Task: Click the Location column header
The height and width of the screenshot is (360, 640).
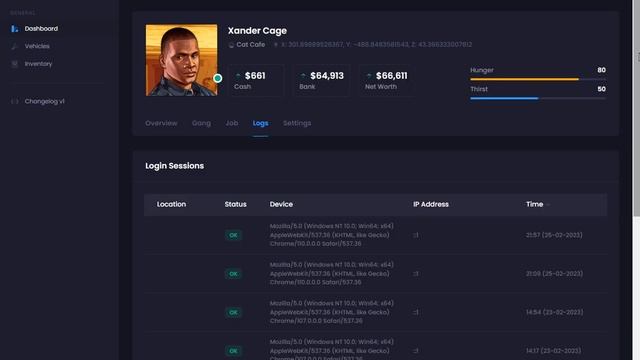Action: 171,204
